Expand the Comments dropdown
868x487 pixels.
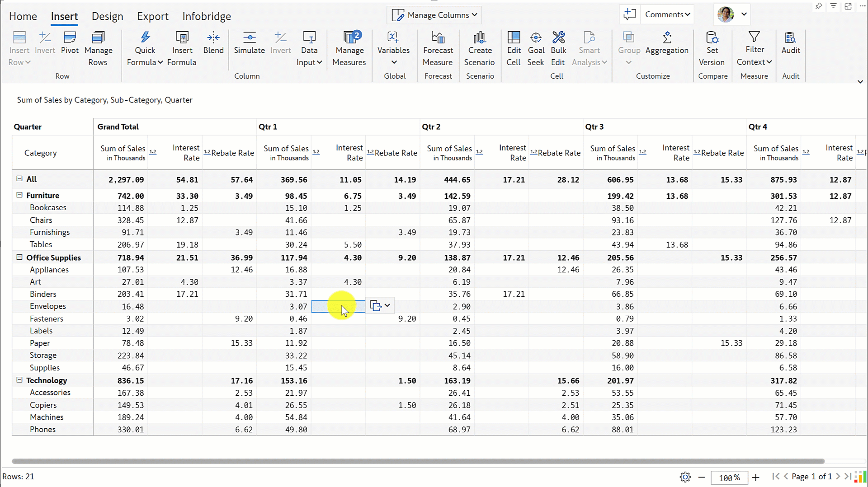(667, 14)
